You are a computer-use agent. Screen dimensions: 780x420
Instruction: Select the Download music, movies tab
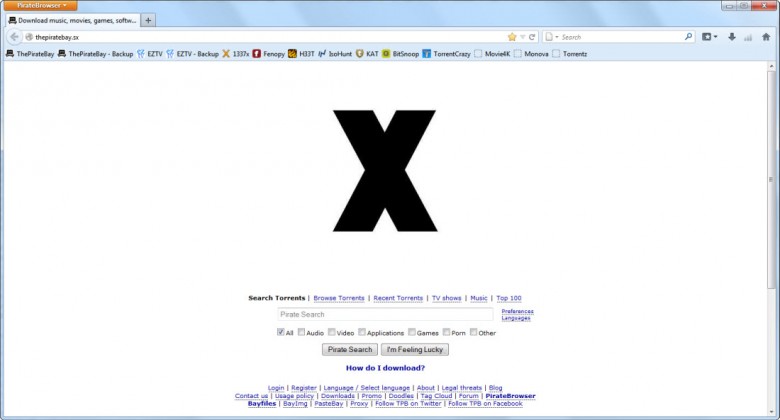pyautogui.click(x=73, y=20)
